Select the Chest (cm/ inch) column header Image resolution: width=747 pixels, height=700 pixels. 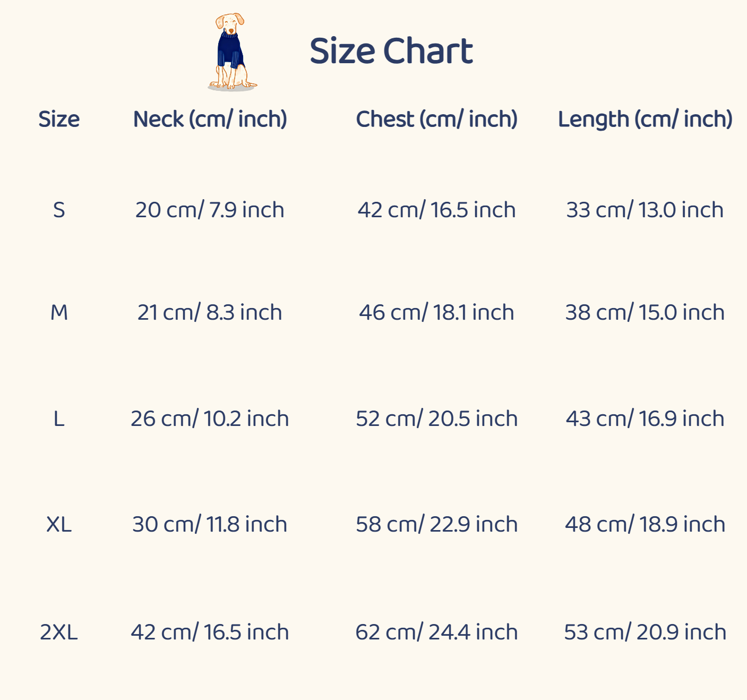[436, 119]
